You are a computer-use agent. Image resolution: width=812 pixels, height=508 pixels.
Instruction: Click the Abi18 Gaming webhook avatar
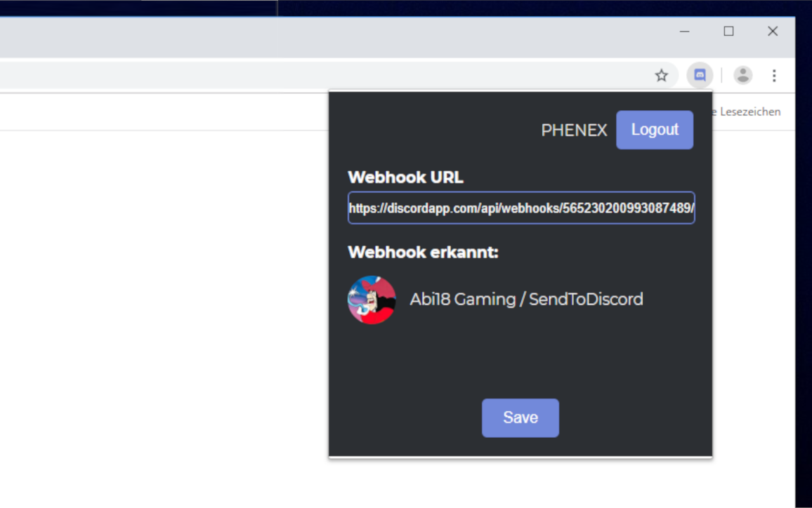372,300
